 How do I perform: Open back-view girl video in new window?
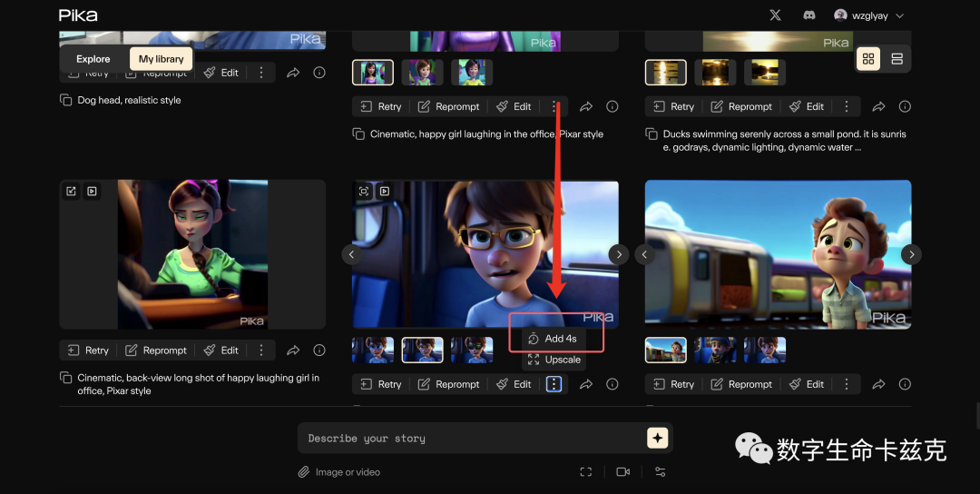(72, 192)
